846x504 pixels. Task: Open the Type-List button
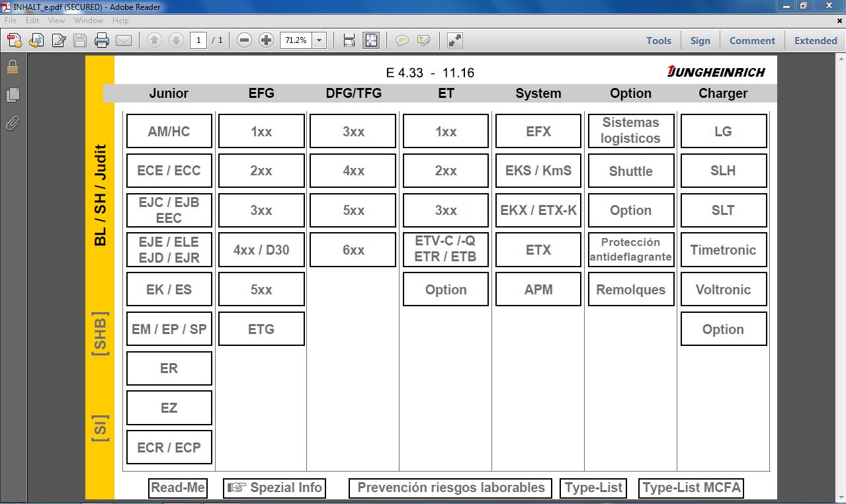[593, 488]
